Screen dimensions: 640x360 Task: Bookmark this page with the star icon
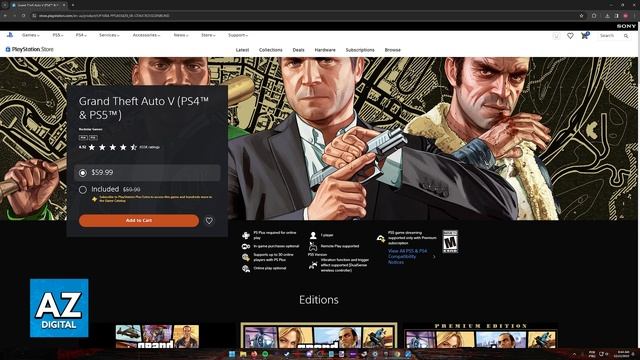point(581,16)
